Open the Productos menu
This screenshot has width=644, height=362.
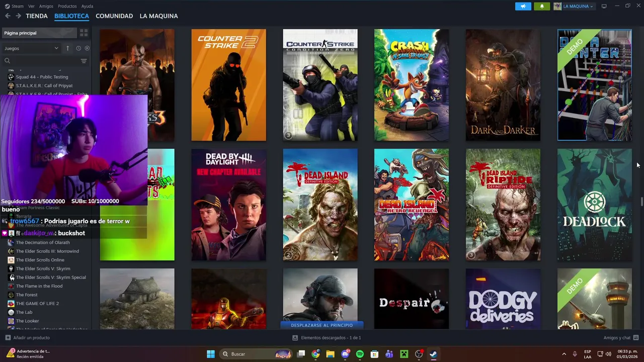tap(67, 6)
